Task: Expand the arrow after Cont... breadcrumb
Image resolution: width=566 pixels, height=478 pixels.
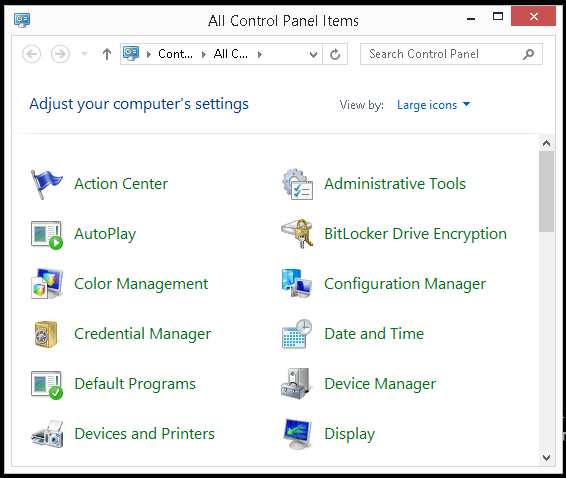Action: click(x=204, y=55)
